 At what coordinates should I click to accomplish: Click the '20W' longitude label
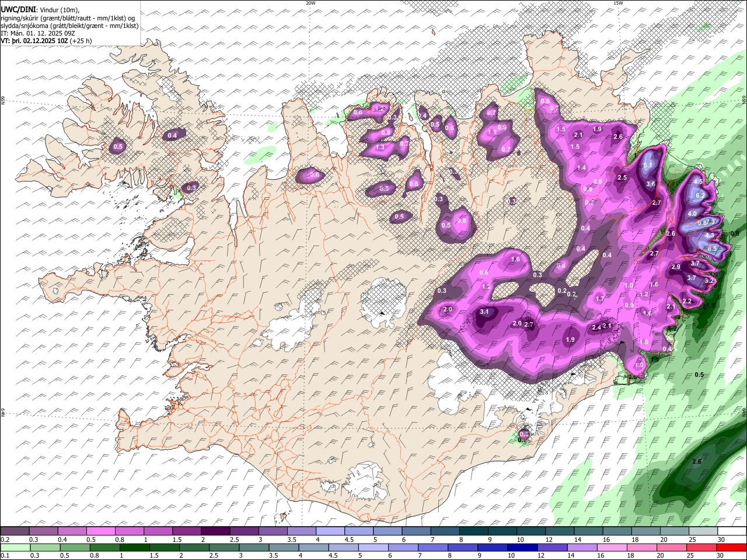tap(310, 3)
